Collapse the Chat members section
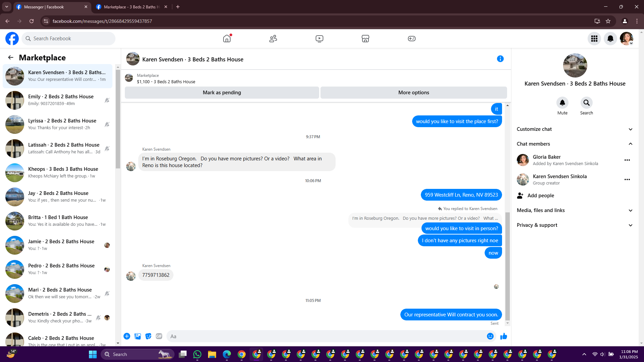 (x=575, y=144)
